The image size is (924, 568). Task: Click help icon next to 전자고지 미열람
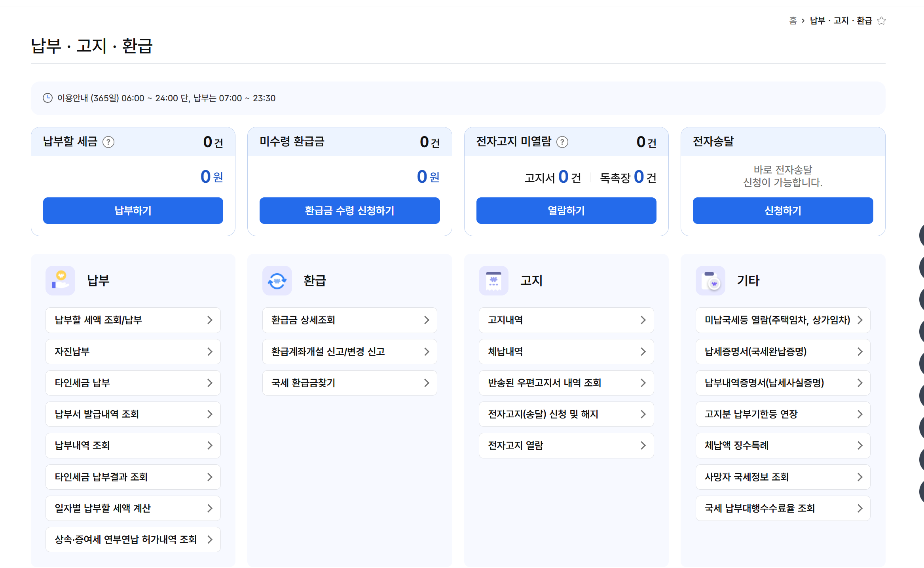pyautogui.click(x=562, y=142)
